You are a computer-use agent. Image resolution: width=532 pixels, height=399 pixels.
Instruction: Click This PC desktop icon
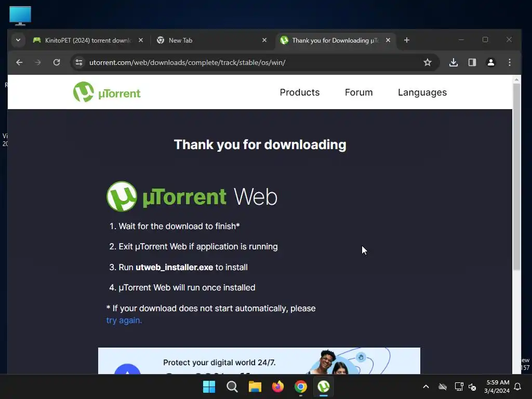(x=20, y=16)
